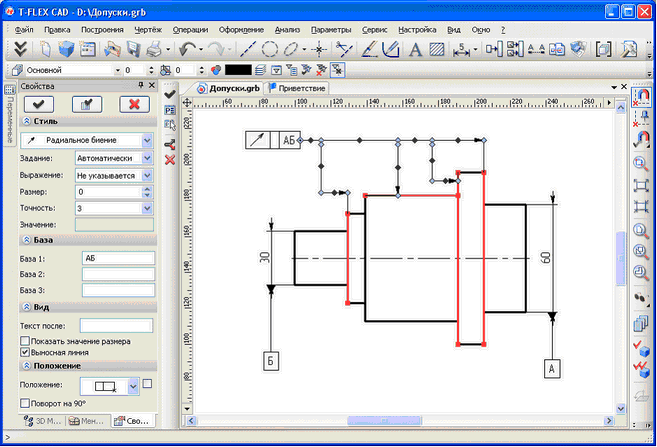Click the apply-and-continue checkmark button
Image resolution: width=657 pixels, height=447 pixels.
[x=87, y=104]
